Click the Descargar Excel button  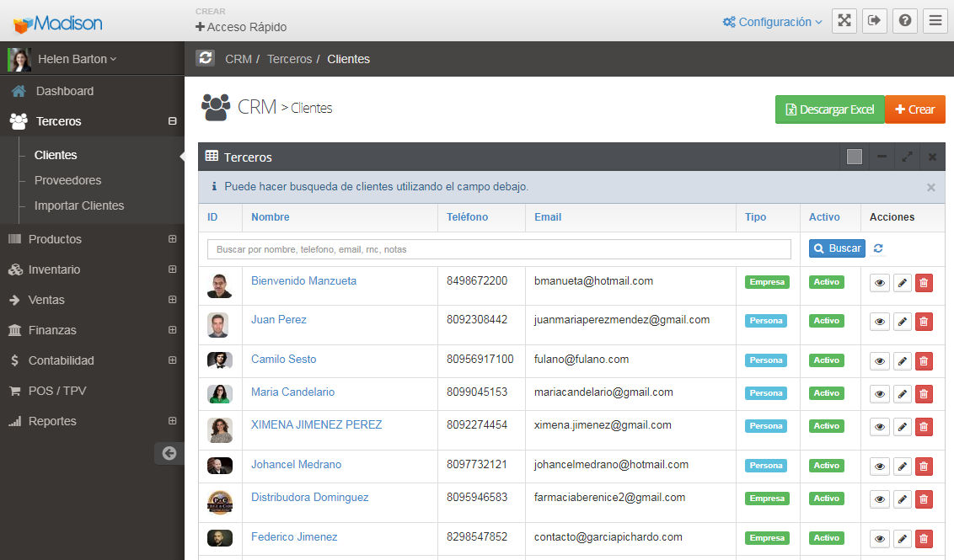[x=829, y=109]
